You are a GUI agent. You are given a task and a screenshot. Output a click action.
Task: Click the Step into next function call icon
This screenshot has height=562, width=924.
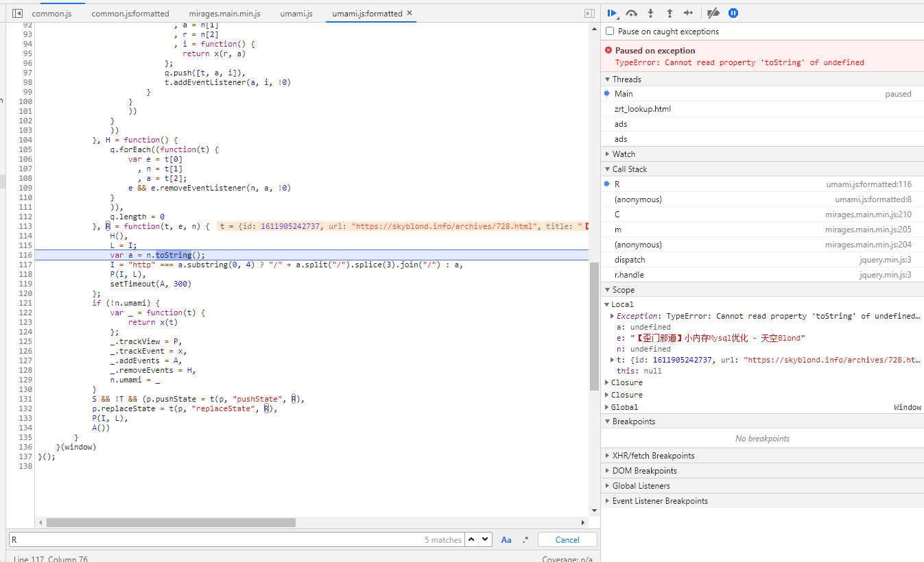tap(650, 12)
